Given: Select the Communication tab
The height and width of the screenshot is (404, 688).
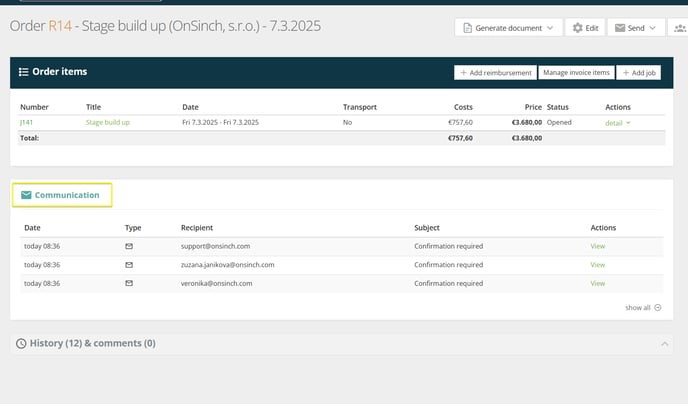Looking at the screenshot, I should (62, 195).
